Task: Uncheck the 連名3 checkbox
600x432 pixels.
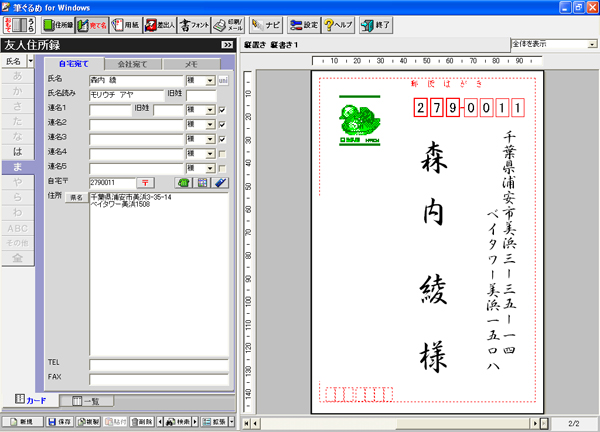Action: (222, 138)
